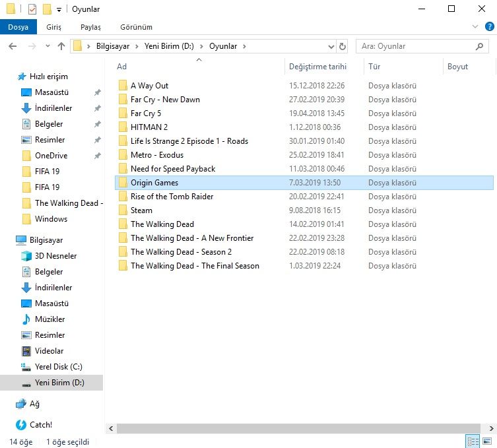The image size is (497, 448).
Task: Click date 9.08.2018 16:15 of Steam
Action: click(x=314, y=210)
